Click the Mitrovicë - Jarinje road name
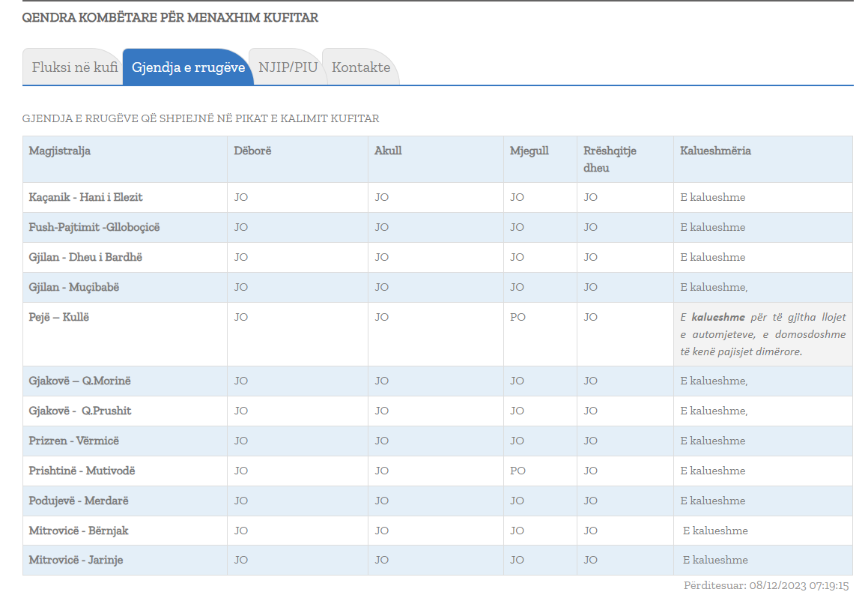Viewport: 868px width, 601px height. coord(76,561)
